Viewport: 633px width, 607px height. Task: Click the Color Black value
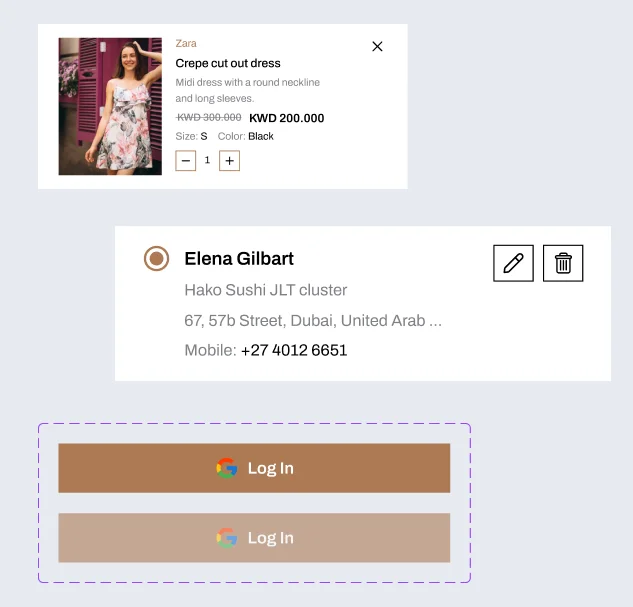click(261, 136)
